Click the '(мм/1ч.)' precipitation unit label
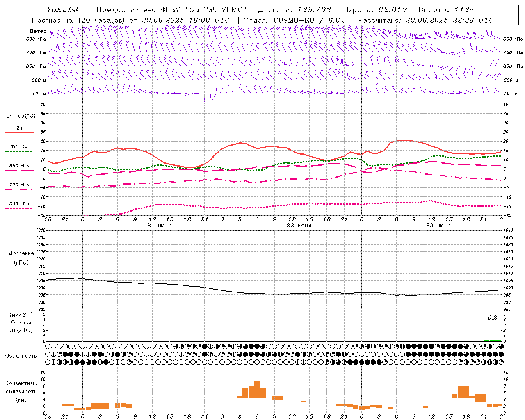This screenshot has width=525, height=420. tap(21, 330)
